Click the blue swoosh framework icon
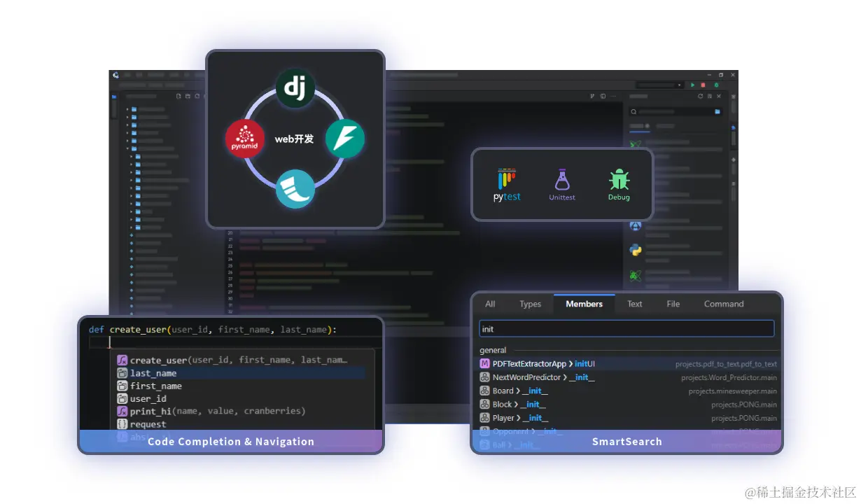The height and width of the screenshot is (504, 861). (295, 188)
